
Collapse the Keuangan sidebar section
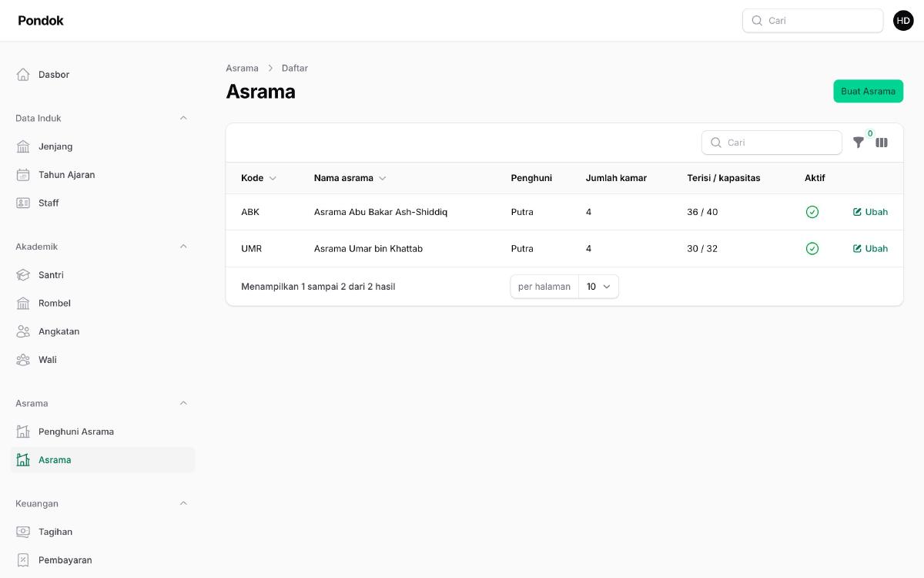tap(183, 503)
